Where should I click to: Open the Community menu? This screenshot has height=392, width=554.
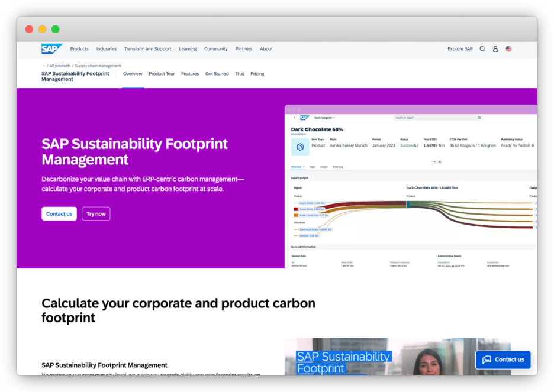click(216, 49)
